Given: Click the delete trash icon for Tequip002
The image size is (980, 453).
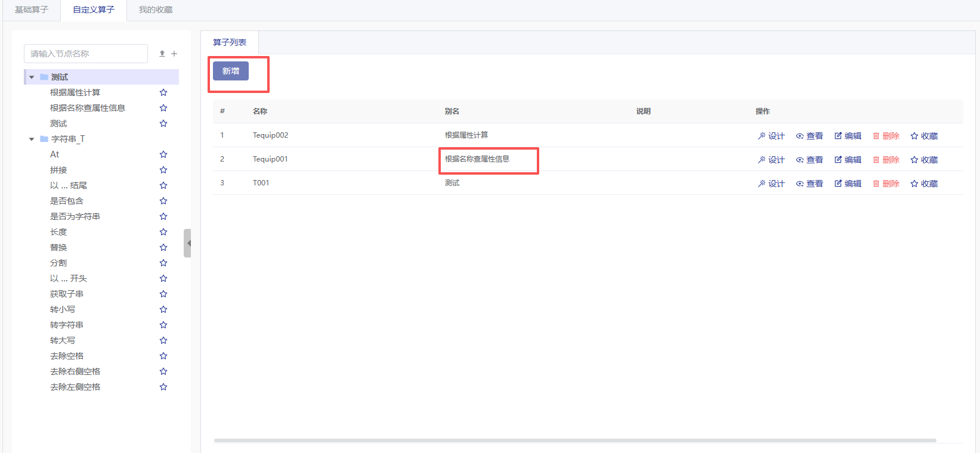Looking at the screenshot, I should pos(876,136).
